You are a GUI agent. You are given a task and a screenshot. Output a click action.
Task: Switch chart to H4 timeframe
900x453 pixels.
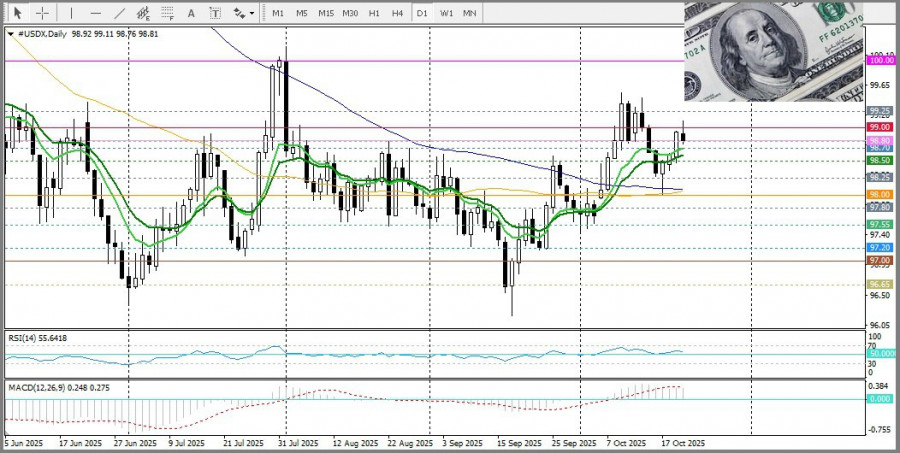[398, 13]
